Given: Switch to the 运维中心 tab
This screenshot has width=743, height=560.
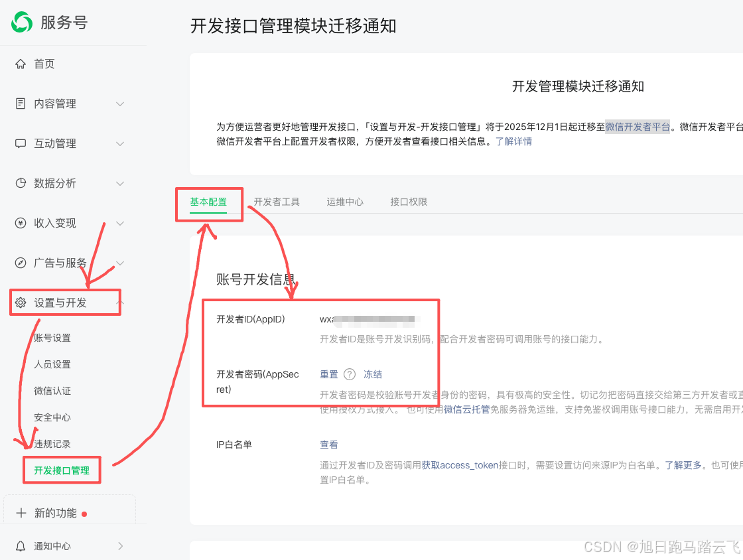Looking at the screenshot, I should click(345, 202).
